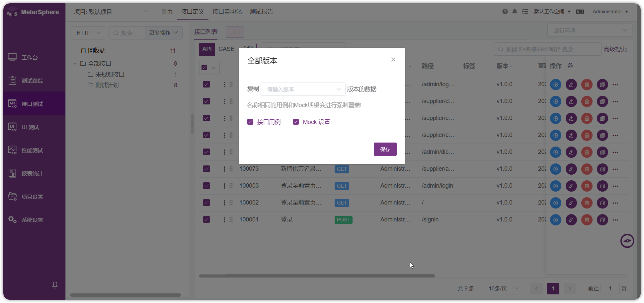Screen dimensions: 644x303
Task: Open the 测试报告 menu
Action: [261, 12]
